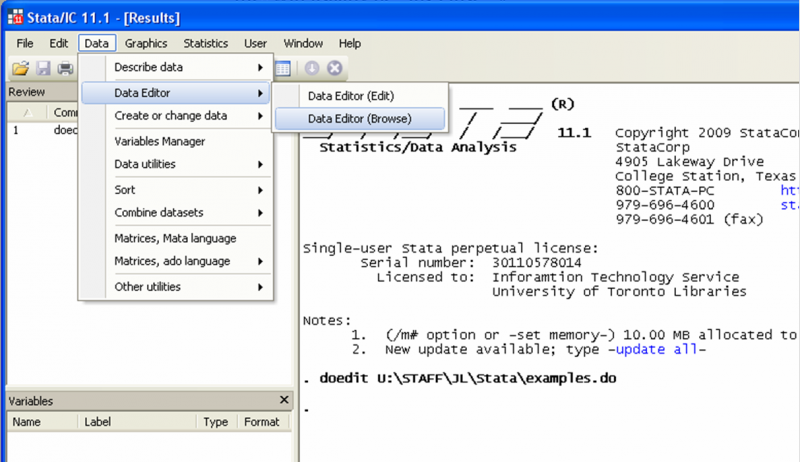Click the "update all" link
The image size is (800, 462).
[x=658, y=350]
